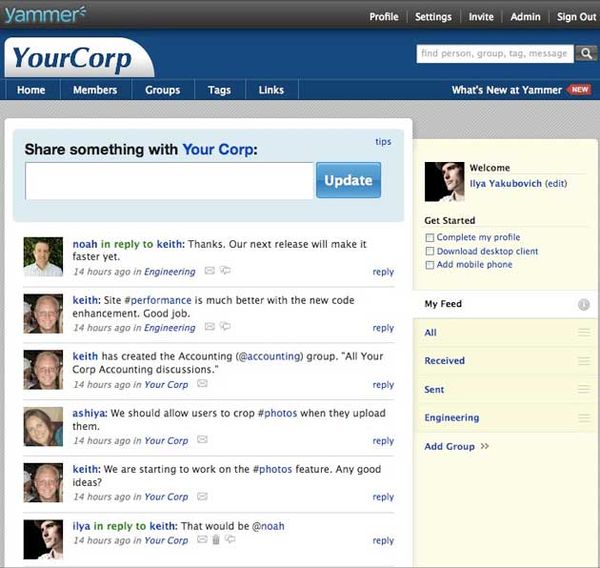The image size is (600, 568).
Task: Click the Update button
Action: [348, 180]
